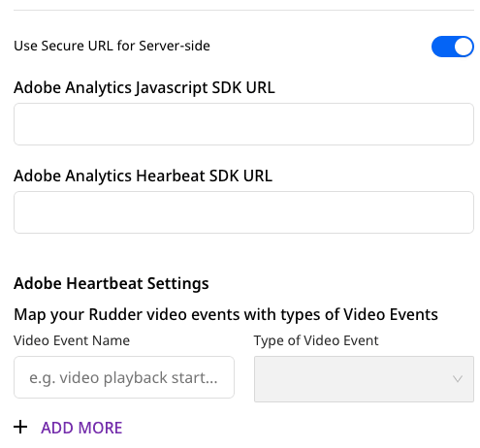The height and width of the screenshot is (448, 480).
Task: Click the Map your Rudder video events text
Action: pyautogui.click(x=226, y=315)
